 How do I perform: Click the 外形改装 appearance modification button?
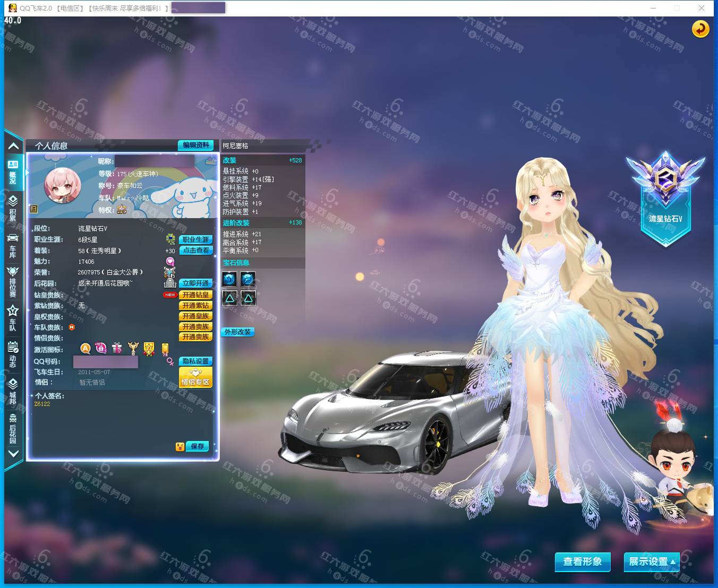(237, 332)
